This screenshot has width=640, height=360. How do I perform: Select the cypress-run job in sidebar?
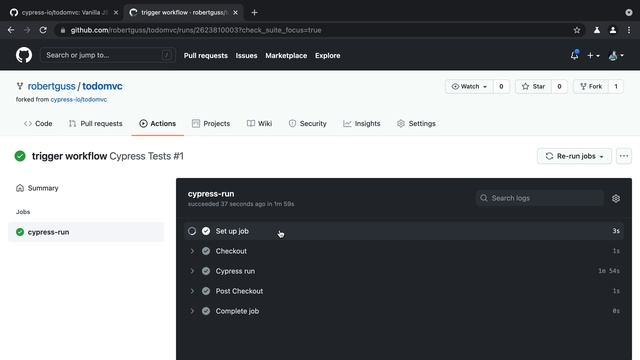pos(86,232)
